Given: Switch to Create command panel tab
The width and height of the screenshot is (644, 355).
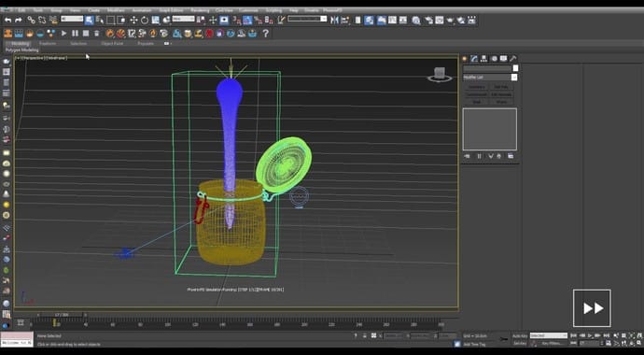Looking at the screenshot, I should coord(465,58).
